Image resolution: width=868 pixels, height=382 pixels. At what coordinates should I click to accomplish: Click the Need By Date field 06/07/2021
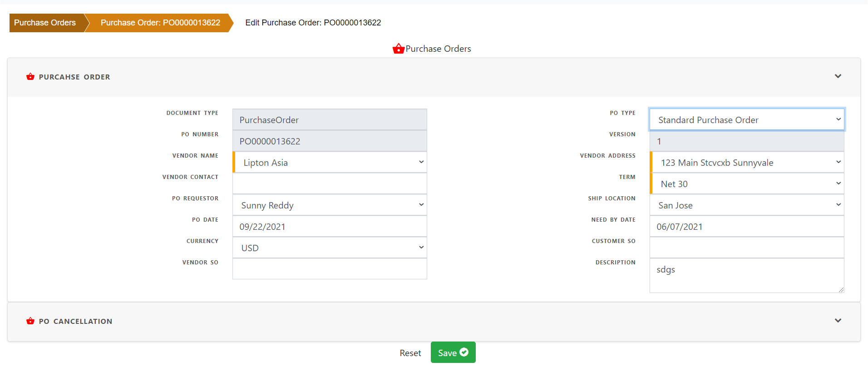point(747,226)
